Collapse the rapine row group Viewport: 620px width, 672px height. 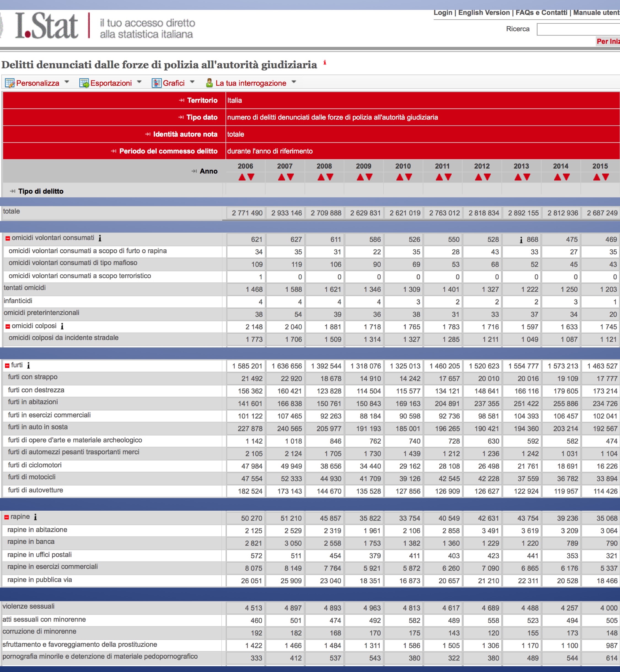[x=6, y=517]
